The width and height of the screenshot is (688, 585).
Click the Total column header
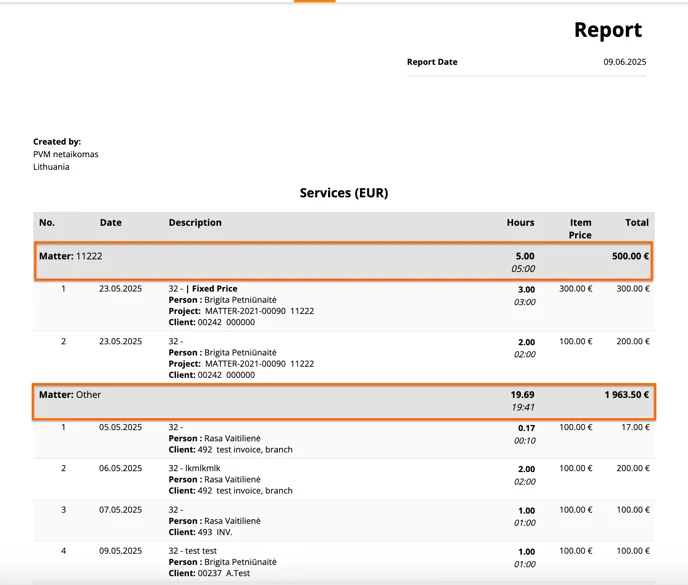point(637,223)
